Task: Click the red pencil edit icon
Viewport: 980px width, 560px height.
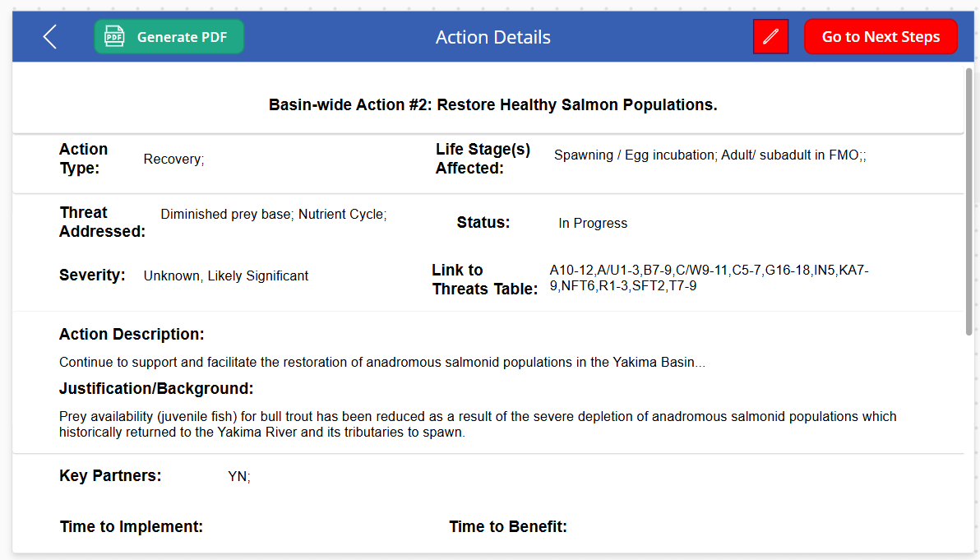Action: 770,37
